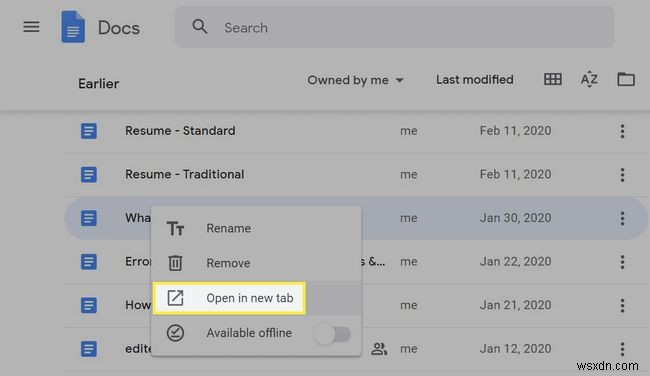Open more options for Jan 12 document
This screenshot has height=376, width=650.
coord(622,349)
